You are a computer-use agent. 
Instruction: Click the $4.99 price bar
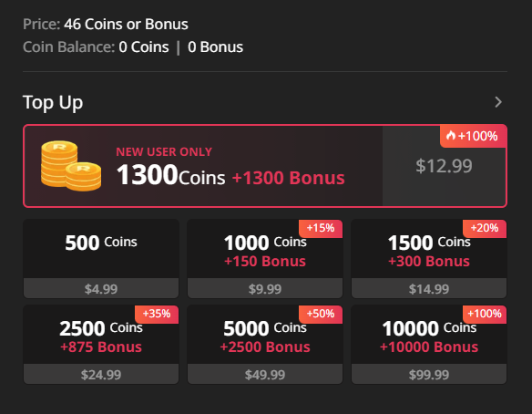pos(101,288)
